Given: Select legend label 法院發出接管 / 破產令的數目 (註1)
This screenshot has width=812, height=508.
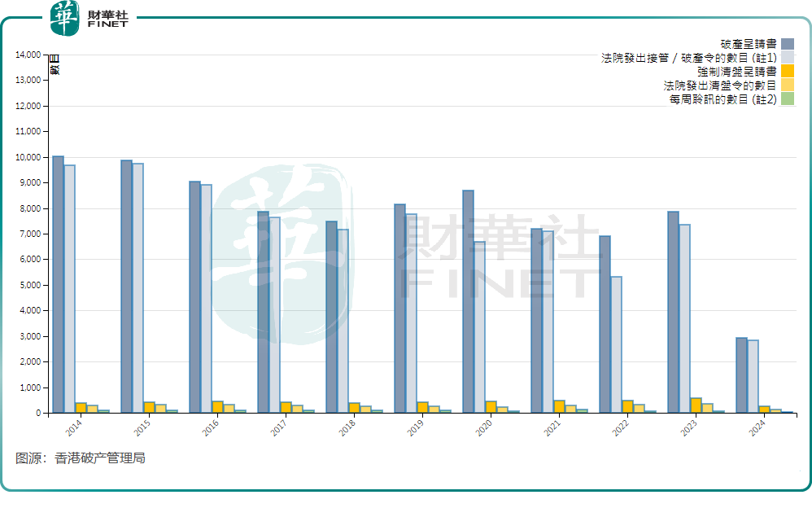Looking at the screenshot, I should click(688, 58).
